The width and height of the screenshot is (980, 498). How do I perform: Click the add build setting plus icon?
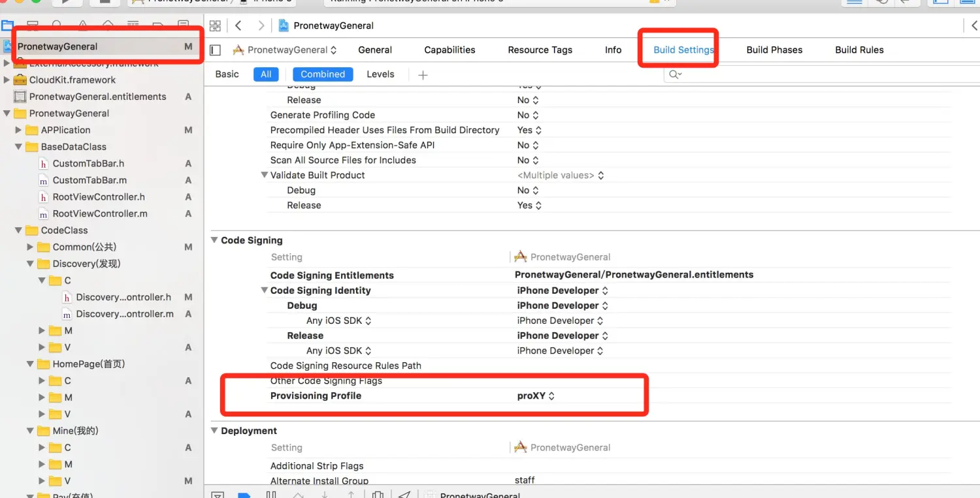coord(423,75)
